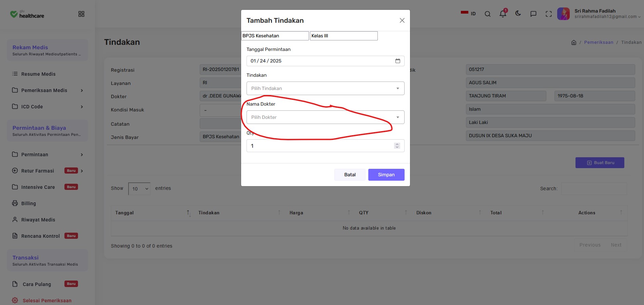Click the Qty stepper arrows
The image size is (644, 305).
[397, 146]
